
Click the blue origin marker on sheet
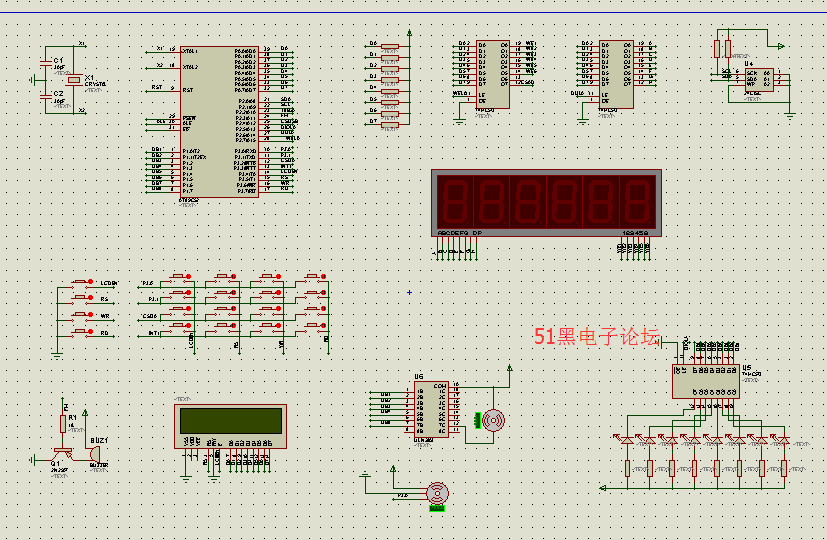[x=409, y=292]
